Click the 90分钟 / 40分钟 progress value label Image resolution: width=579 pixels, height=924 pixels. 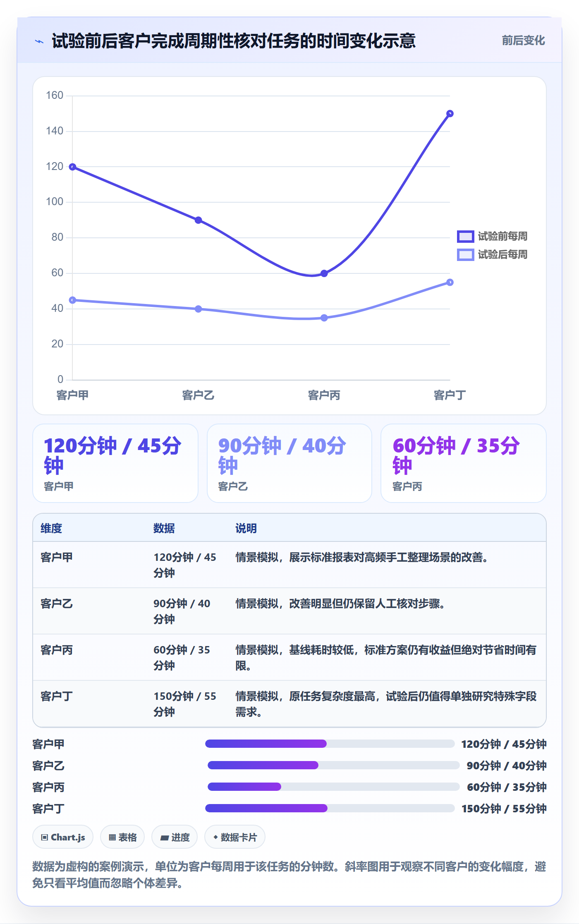click(x=507, y=766)
